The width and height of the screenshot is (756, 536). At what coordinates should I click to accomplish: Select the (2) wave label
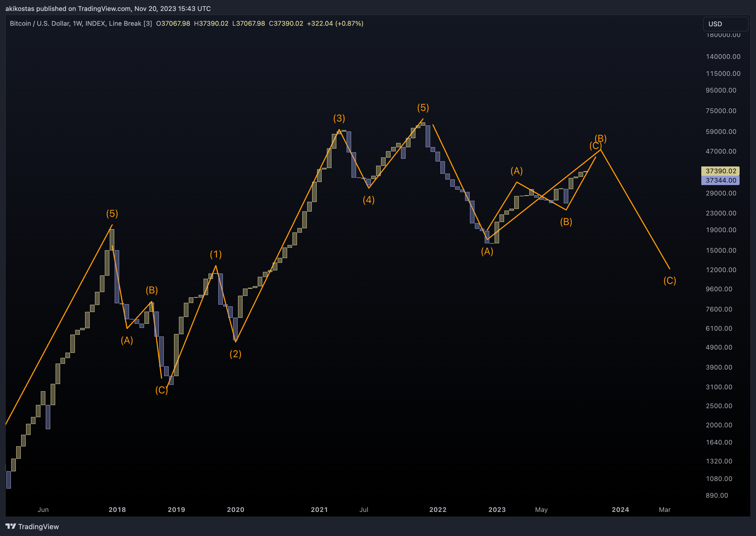235,354
